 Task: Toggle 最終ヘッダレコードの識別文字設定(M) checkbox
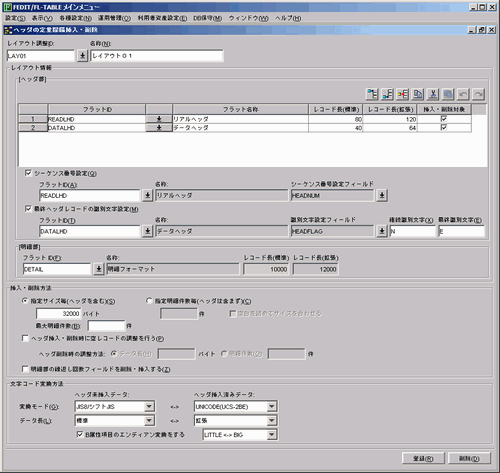click(x=28, y=209)
